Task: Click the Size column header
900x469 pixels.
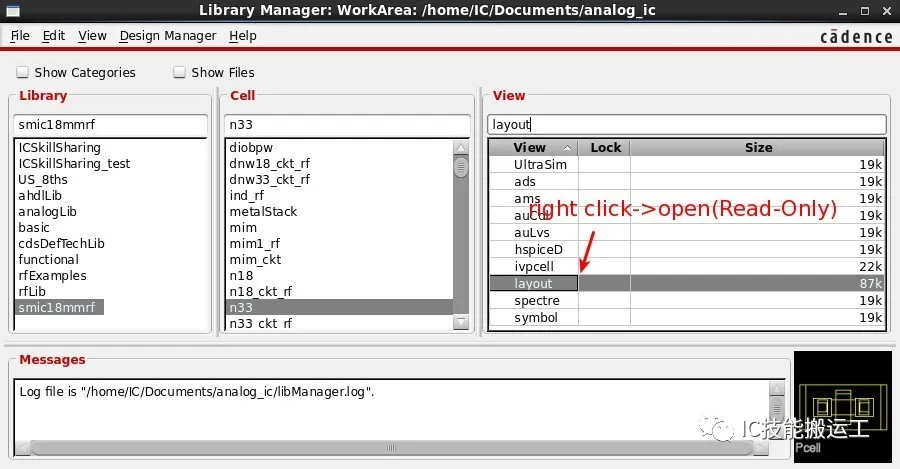Action: point(758,148)
